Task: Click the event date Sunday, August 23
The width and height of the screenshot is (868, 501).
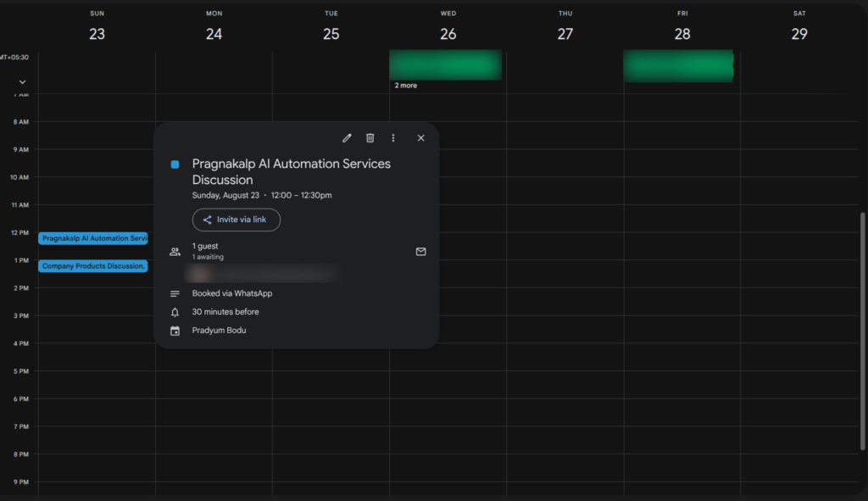Action: [x=225, y=195]
